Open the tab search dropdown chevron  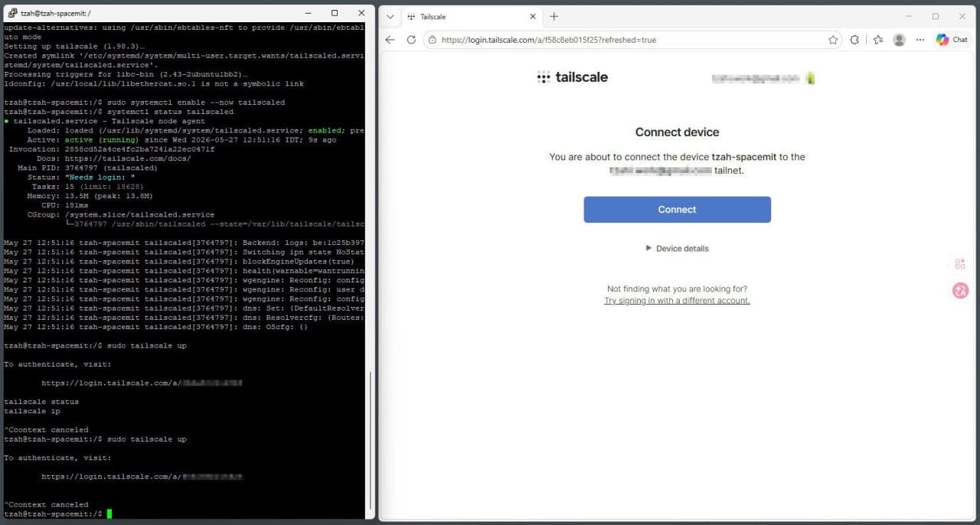(390, 16)
